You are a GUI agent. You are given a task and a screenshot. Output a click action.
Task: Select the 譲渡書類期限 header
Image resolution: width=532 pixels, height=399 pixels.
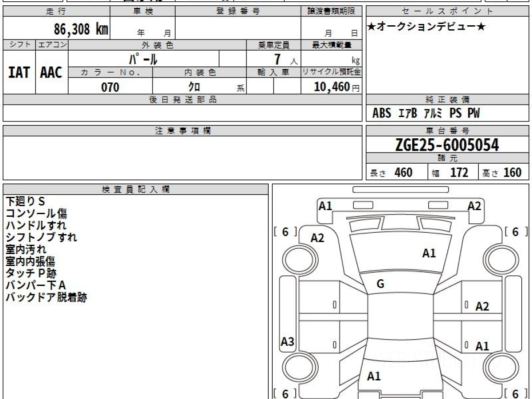click(332, 12)
